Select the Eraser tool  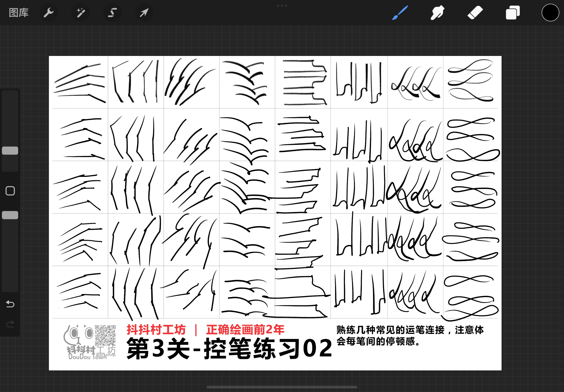tap(475, 12)
